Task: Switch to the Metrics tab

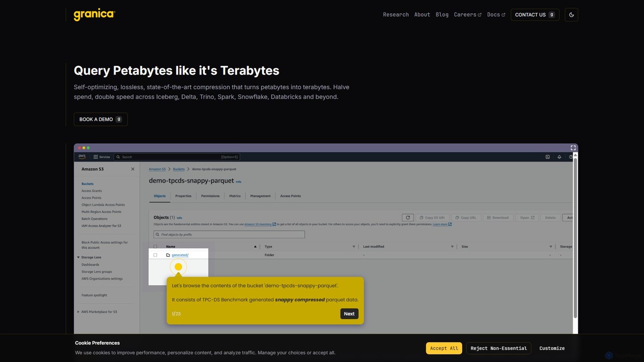Action: click(x=235, y=196)
